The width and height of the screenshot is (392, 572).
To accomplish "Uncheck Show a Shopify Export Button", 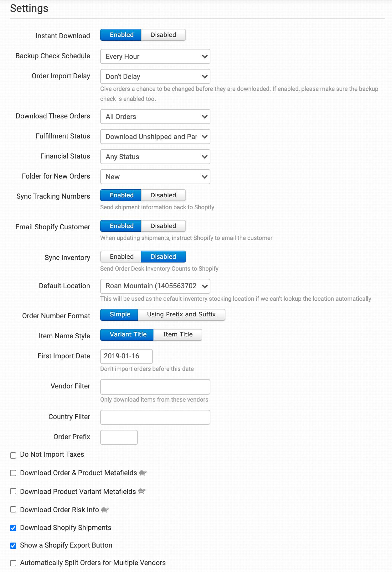I will [x=13, y=546].
